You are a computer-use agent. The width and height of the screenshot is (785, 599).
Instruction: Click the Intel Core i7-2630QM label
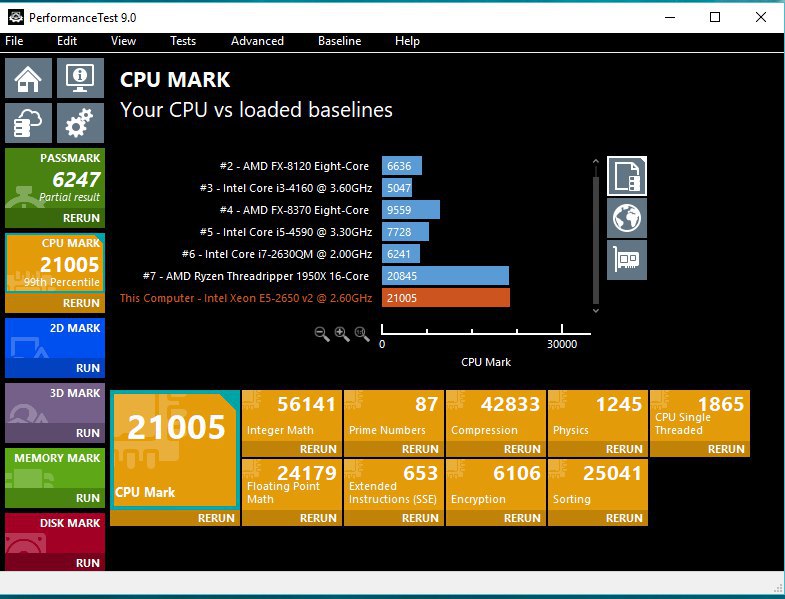point(277,254)
